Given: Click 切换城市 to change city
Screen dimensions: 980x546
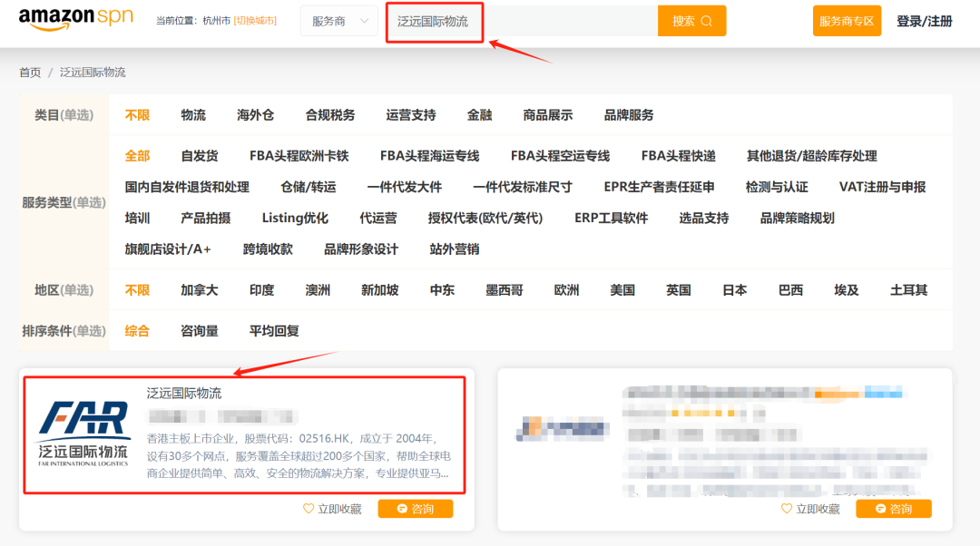Looking at the screenshot, I should click(x=255, y=21).
